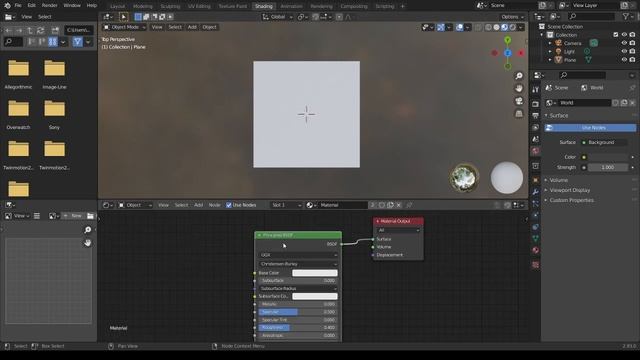Click the viewport zoom magnifier icon

pos(519,76)
